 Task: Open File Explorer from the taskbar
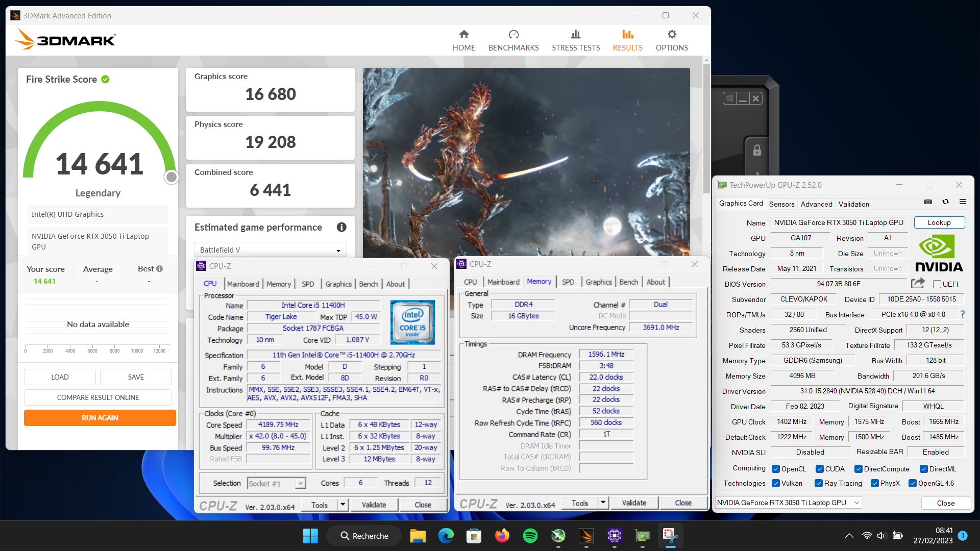pyautogui.click(x=418, y=536)
